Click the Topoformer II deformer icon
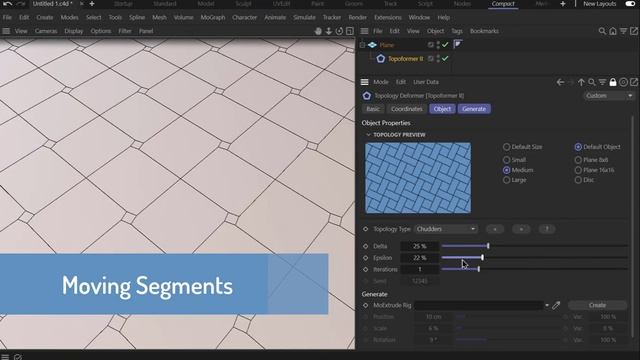 pos(381,59)
